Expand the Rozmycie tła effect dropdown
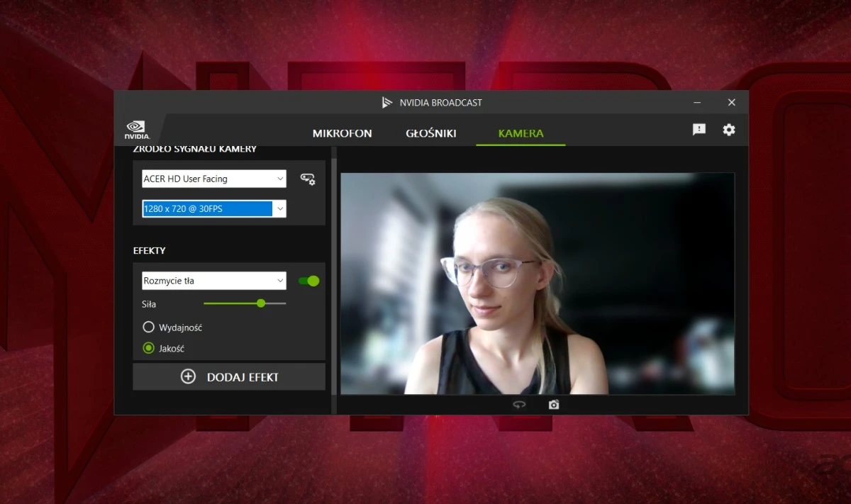Screen dimensions: 851x504 214,281
